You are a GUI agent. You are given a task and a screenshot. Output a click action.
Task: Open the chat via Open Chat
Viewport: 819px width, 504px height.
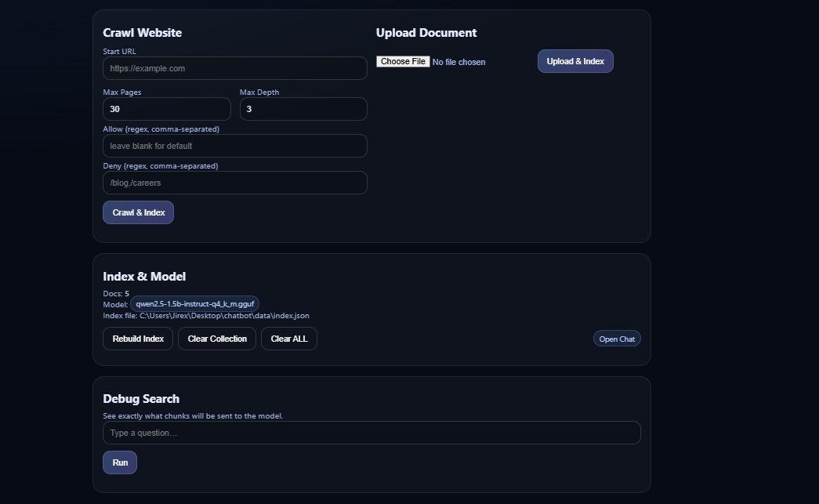[617, 339]
